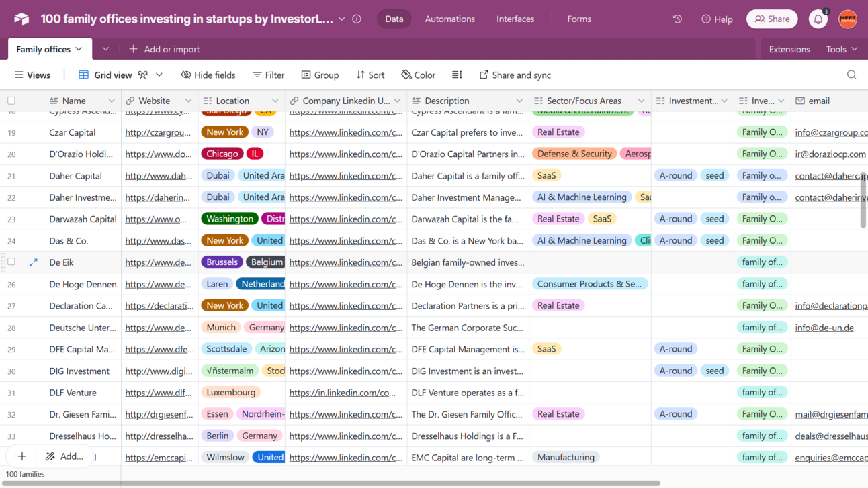Open the Tools dropdown
The width and height of the screenshot is (868, 488).
[x=840, y=49]
